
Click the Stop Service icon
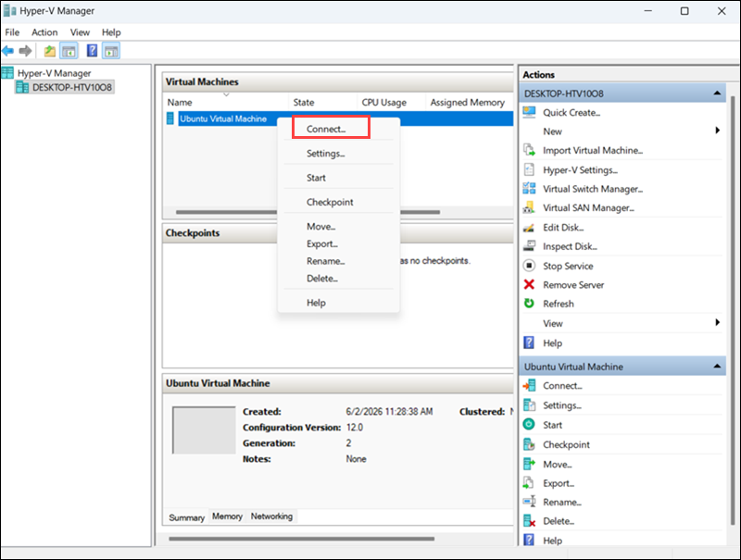529,266
